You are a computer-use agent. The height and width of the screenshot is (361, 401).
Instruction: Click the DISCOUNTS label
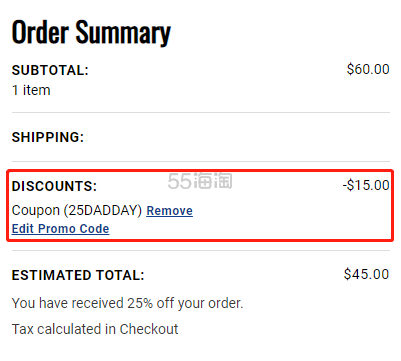coord(54,186)
